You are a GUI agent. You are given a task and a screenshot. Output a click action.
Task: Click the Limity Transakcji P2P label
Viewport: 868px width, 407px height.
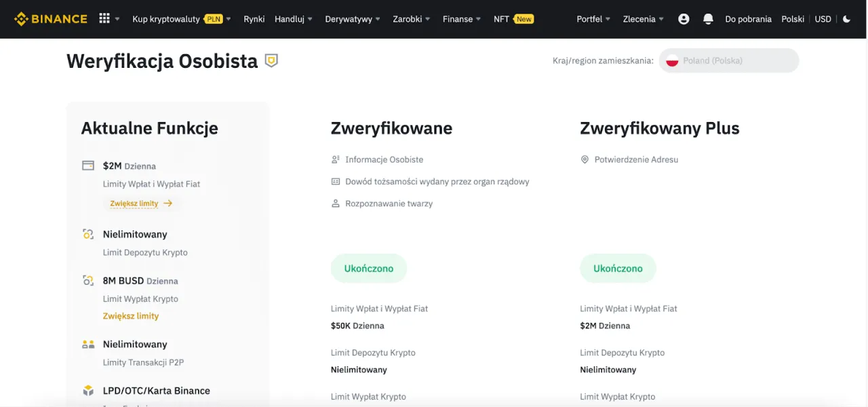(145, 362)
